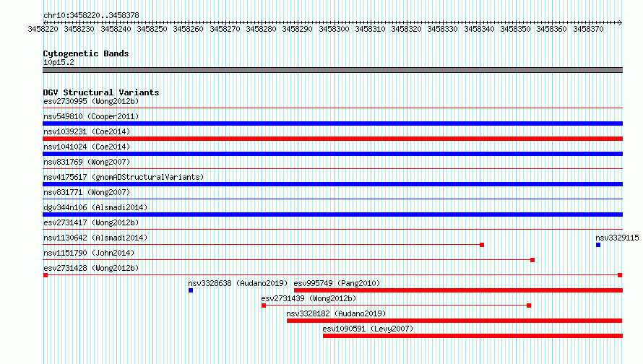Click red start marker of esv2731428

(x=46, y=275)
